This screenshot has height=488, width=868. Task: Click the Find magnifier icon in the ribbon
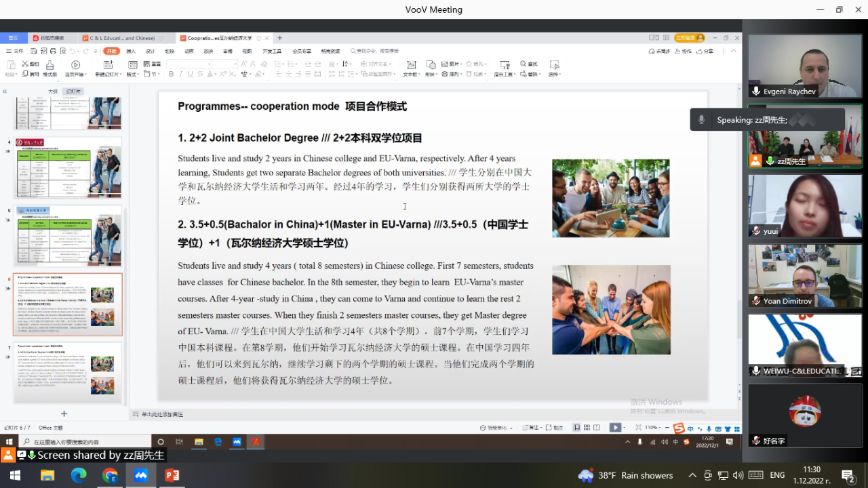click(x=523, y=64)
